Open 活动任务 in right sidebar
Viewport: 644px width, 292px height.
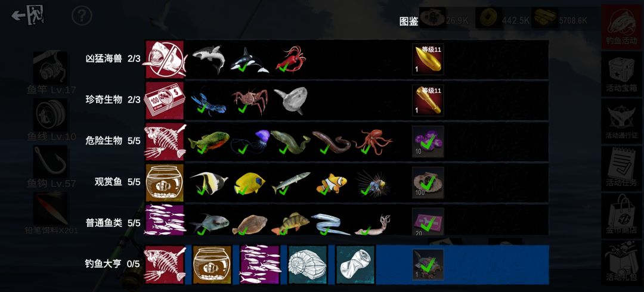[621, 168]
